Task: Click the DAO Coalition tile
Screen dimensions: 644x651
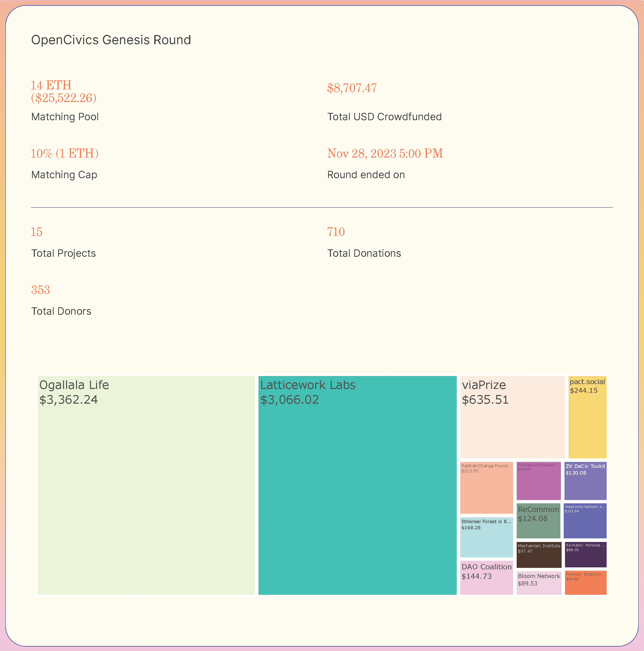Action: coord(486,578)
